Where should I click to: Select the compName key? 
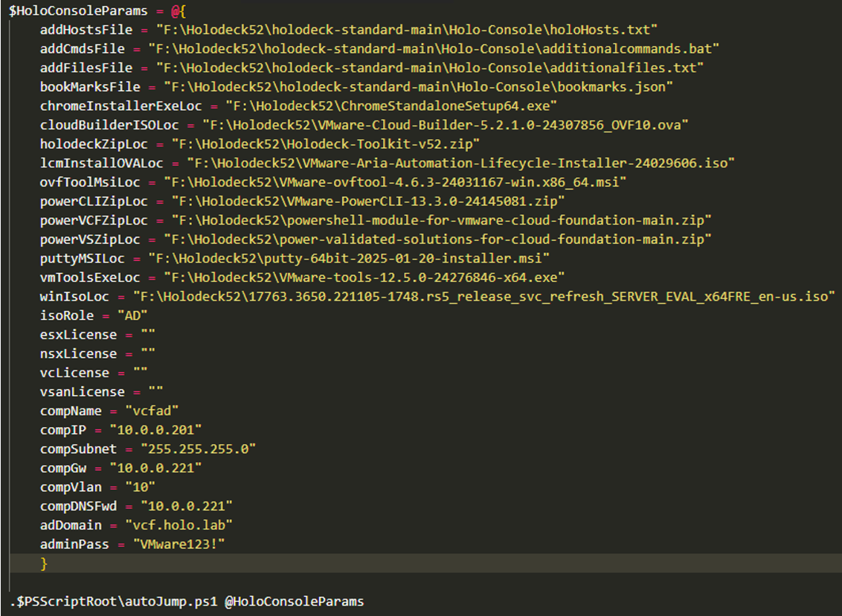(71, 411)
